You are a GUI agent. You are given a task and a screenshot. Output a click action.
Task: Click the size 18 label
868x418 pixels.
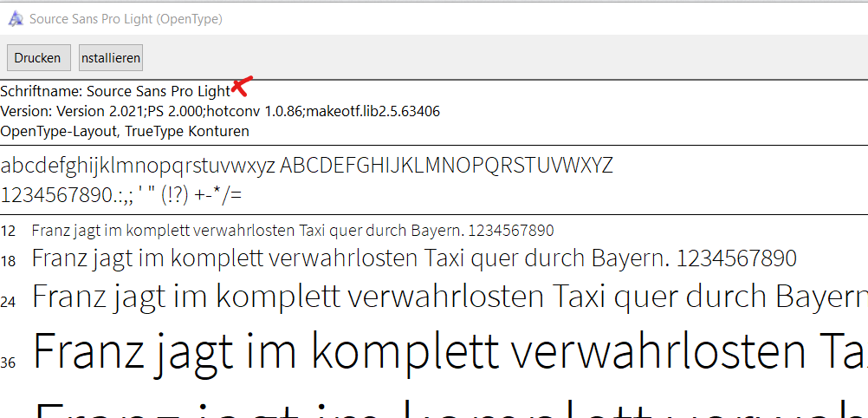pos(8,260)
